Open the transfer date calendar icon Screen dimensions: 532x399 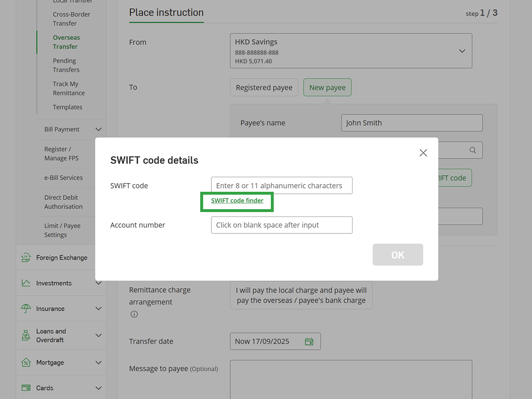(309, 341)
